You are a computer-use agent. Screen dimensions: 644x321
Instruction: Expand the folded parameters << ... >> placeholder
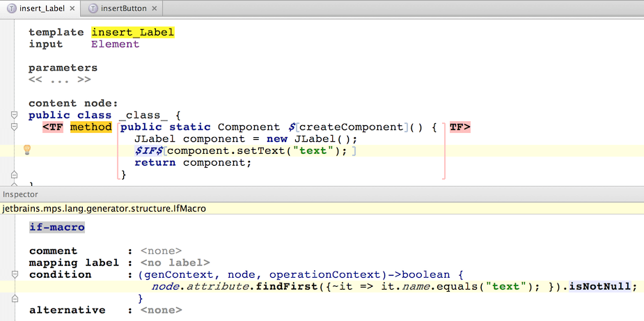60,79
